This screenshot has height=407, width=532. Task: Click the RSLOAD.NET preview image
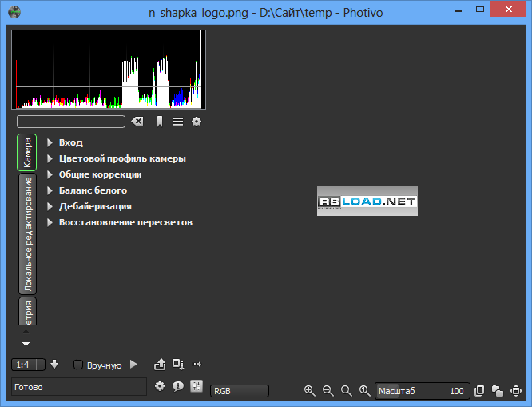(367, 201)
